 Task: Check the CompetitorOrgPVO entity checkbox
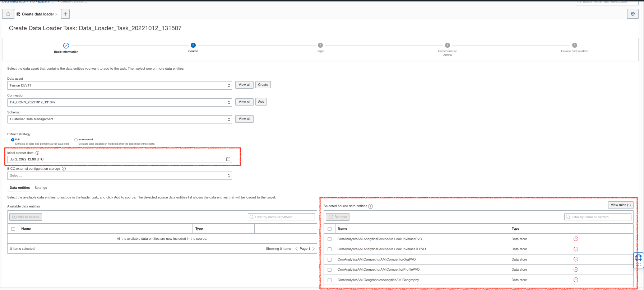pyautogui.click(x=329, y=259)
